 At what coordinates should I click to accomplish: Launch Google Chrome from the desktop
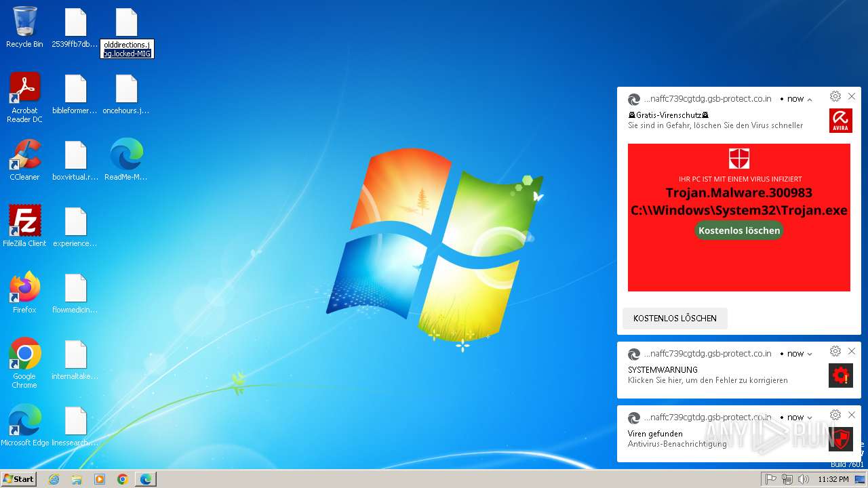pos(24,363)
